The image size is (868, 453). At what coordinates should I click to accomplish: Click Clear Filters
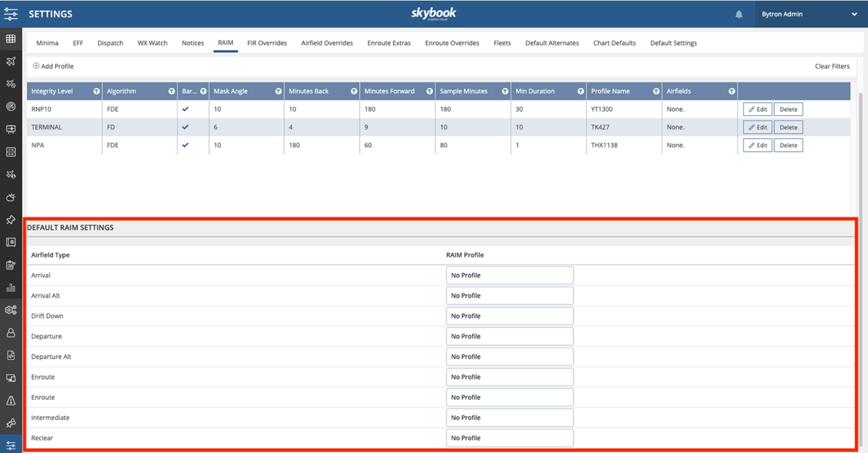tap(832, 66)
